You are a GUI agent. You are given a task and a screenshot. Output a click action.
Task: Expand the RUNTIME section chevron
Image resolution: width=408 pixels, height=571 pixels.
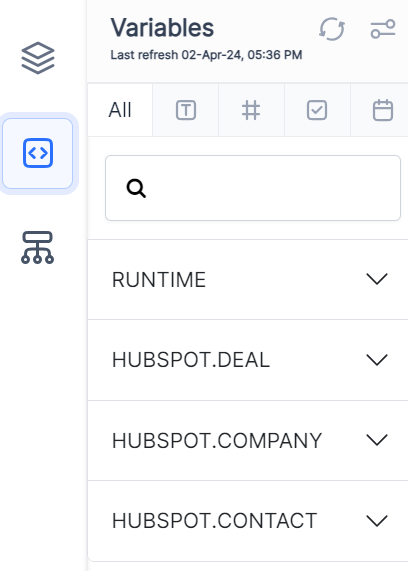[377, 279]
